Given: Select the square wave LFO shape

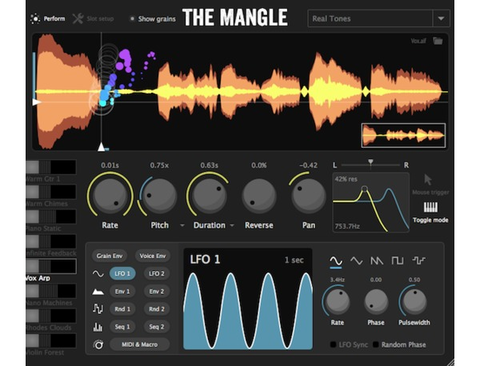Looking at the screenshot, I should (397, 261).
